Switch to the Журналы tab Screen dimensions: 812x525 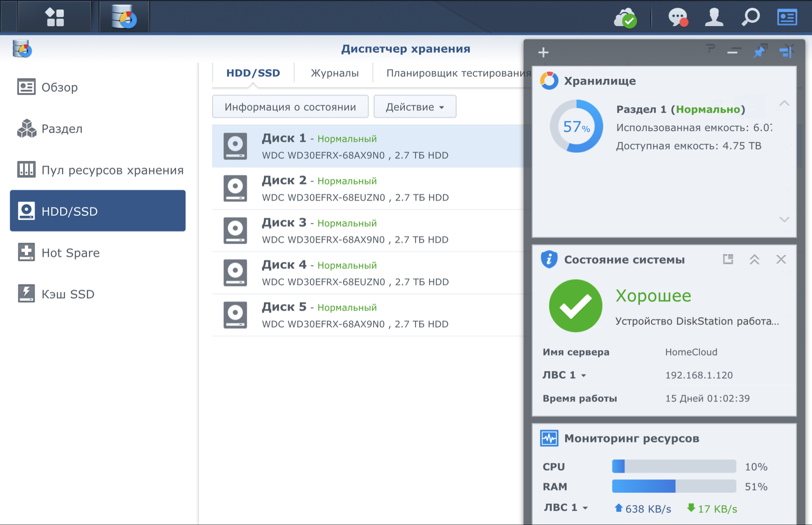334,73
